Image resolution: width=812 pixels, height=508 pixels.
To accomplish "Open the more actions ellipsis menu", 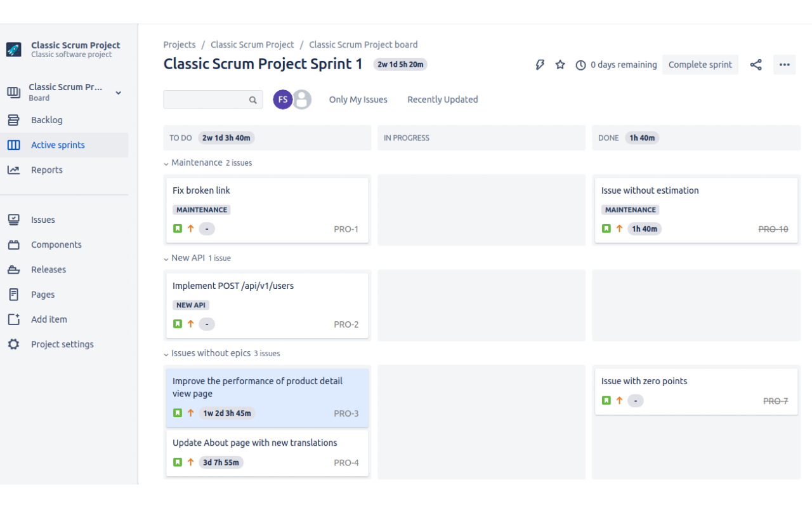I will click(x=784, y=64).
